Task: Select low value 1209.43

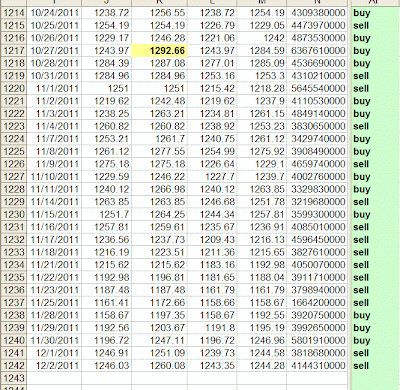Action: [212, 240]
